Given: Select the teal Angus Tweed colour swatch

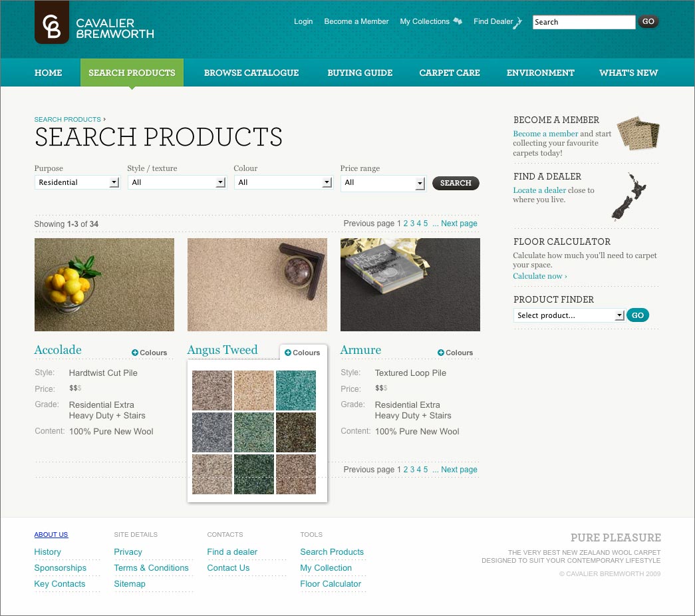Looking at the screenshot, I should click(x=296, y=390).
